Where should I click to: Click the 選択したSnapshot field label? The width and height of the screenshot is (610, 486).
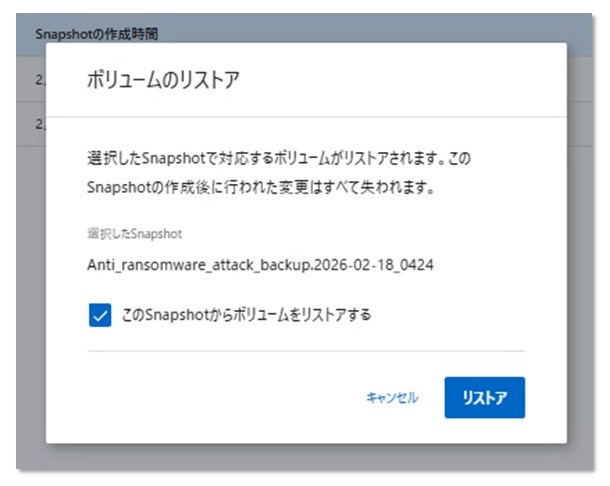tap(132, 233)
